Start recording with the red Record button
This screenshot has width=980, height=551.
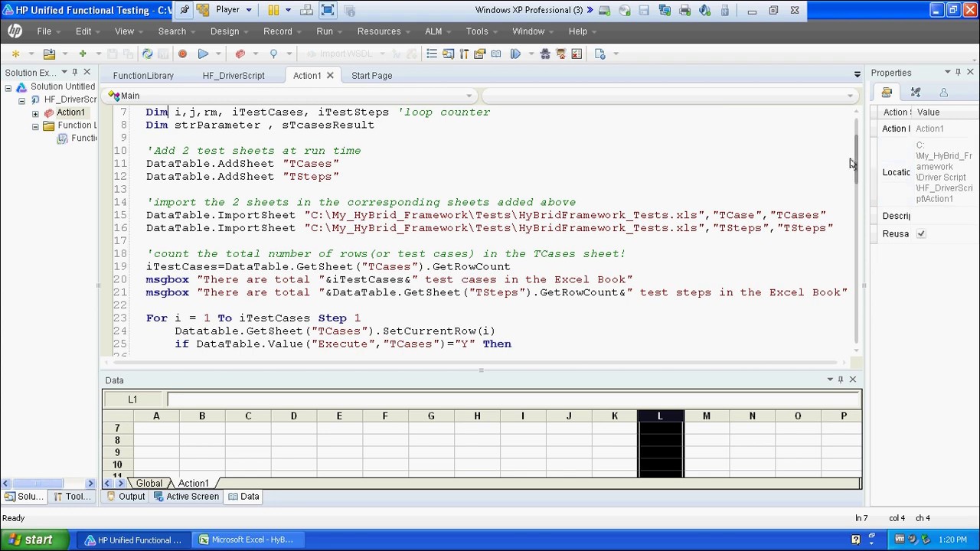(x=182, y=54)
